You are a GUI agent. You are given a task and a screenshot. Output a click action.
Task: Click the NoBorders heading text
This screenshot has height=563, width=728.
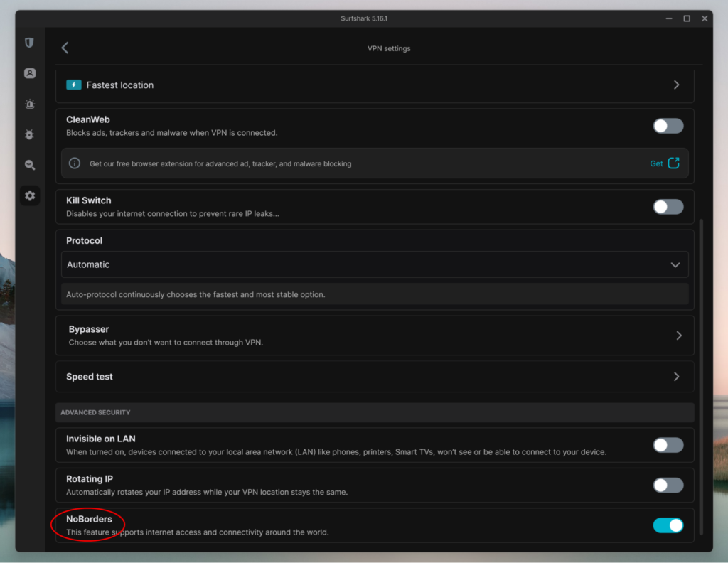click(x=89, y=519)
